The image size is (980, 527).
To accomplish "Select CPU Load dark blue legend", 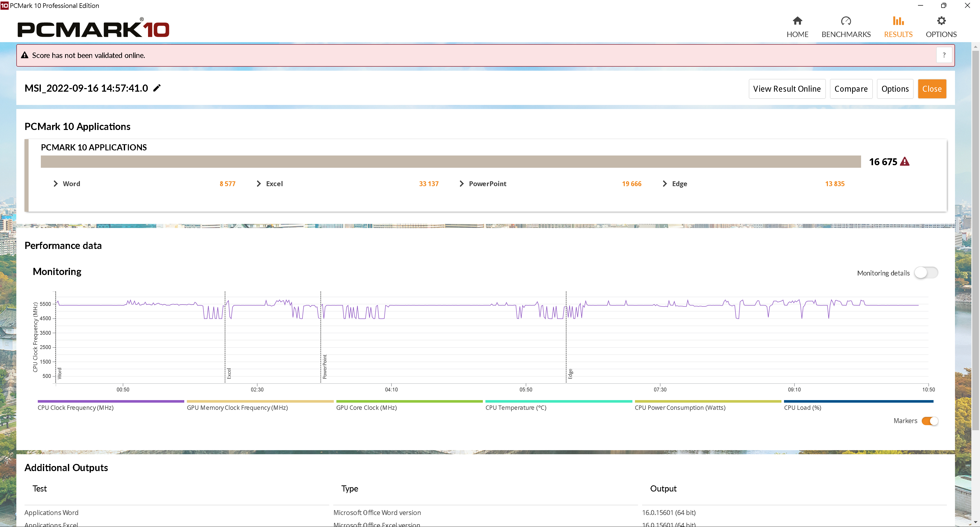I will pyautogui.click(x=859, y=406).
